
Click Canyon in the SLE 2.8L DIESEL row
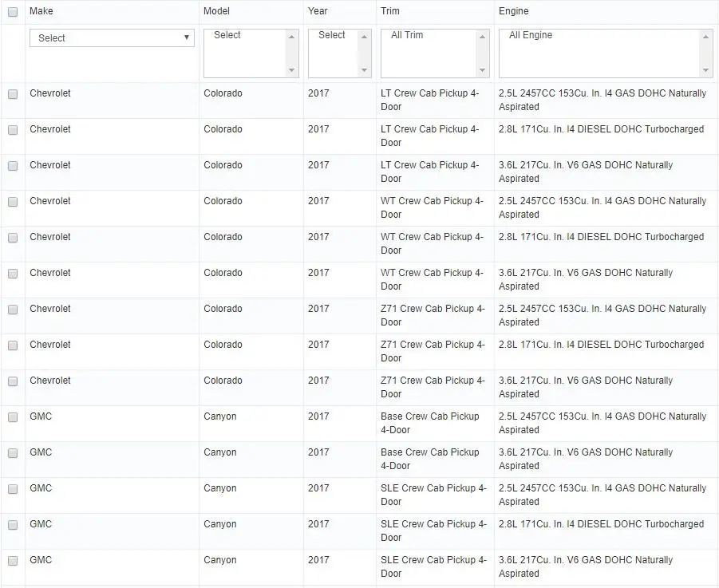coord(220,524)
